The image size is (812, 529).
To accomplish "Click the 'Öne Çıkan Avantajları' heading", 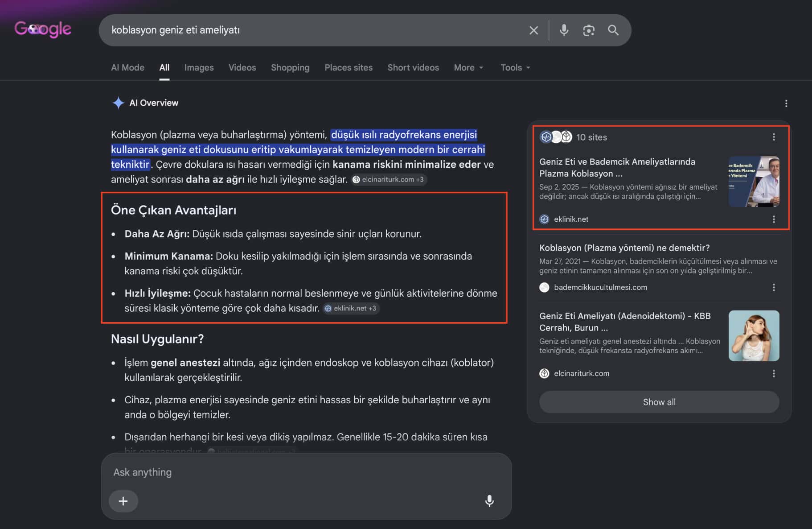I will click(173, 210).
